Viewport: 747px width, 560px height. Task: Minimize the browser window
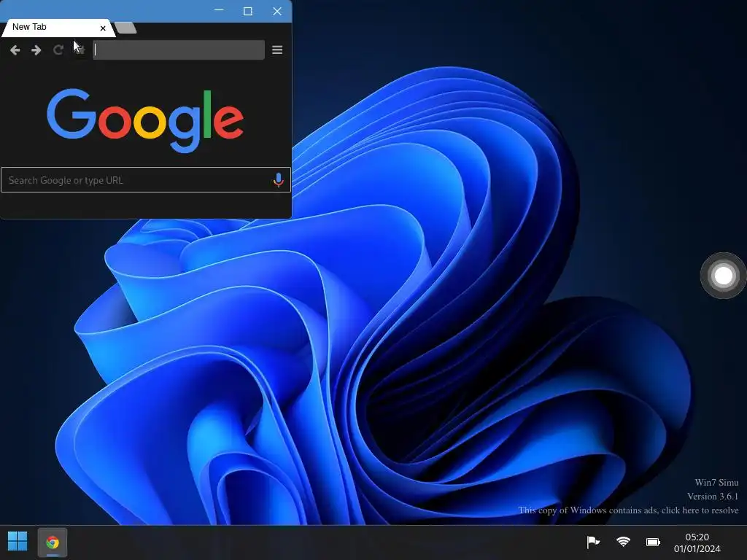click(219, 10)
